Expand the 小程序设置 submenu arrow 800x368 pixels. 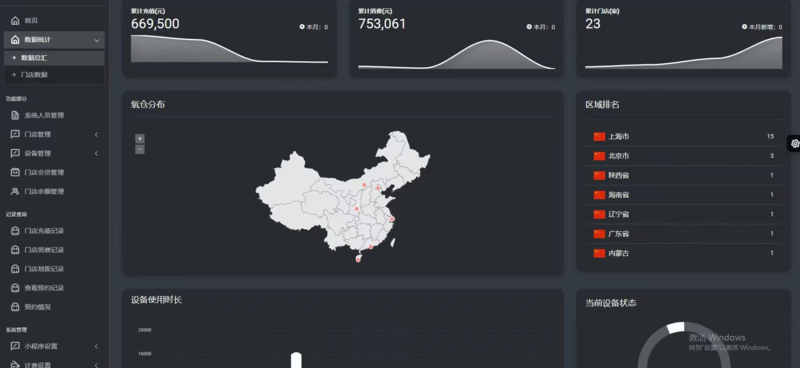[x=96, y=347]
